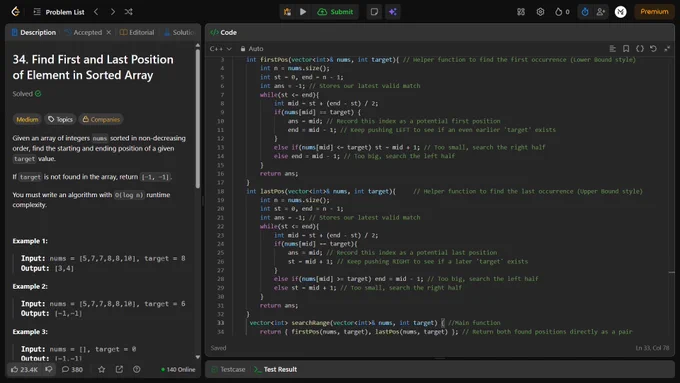Open the settings gear icon
Viewport: 680px width, 383px height.
point(540,12)
